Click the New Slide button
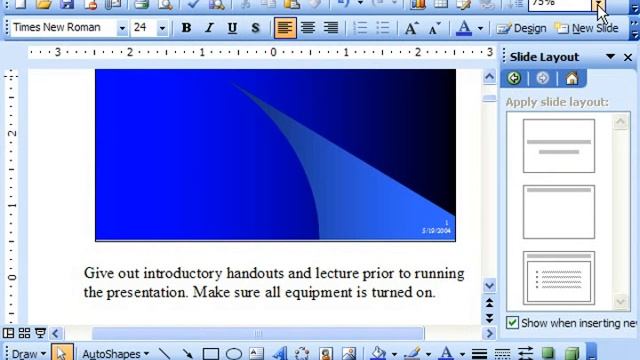The width and height of the screenshot is (640, 360). (x=586, y=28)
